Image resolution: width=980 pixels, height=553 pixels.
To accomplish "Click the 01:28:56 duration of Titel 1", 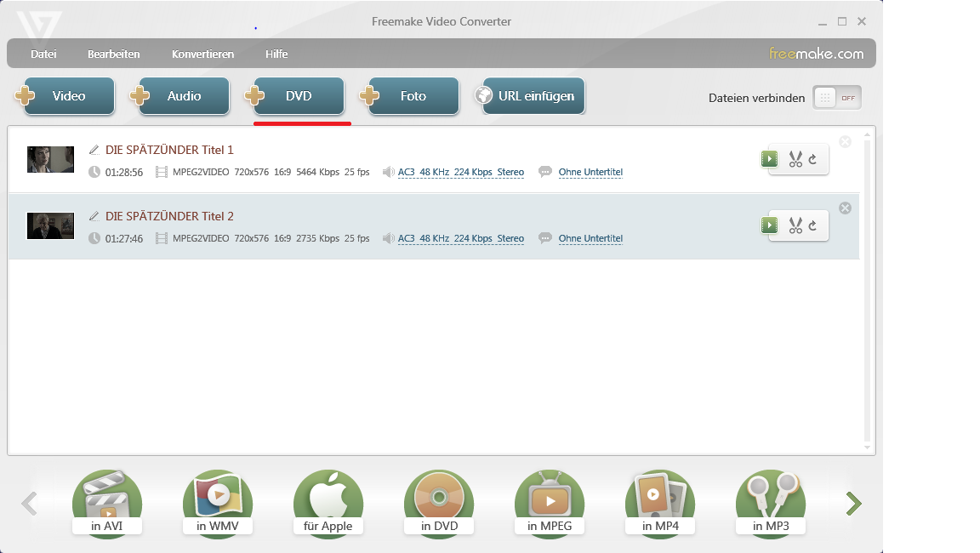I will (x=123, y=173).
